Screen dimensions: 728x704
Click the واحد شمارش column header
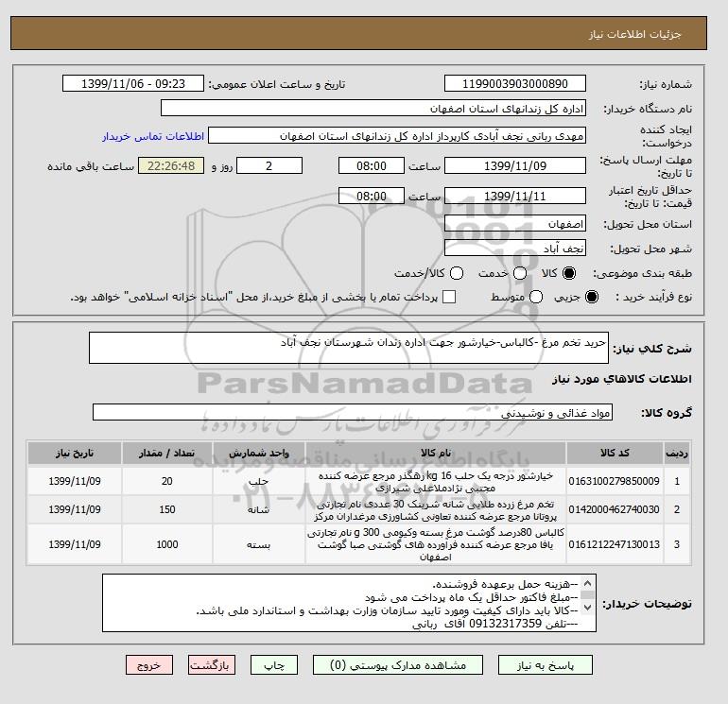259,453
